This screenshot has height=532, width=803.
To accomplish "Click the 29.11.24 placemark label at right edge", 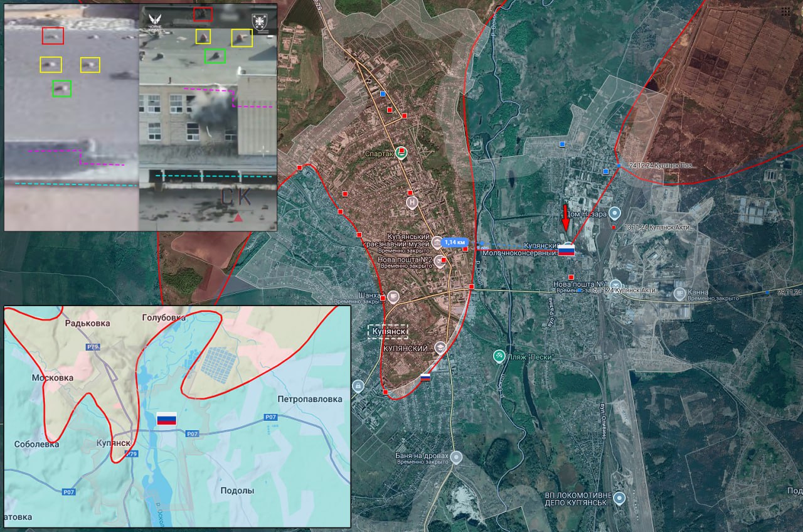I will point(789,292).
